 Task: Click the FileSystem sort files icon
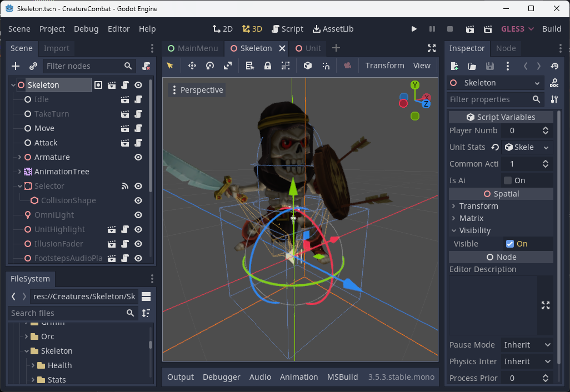pos(146,313)
